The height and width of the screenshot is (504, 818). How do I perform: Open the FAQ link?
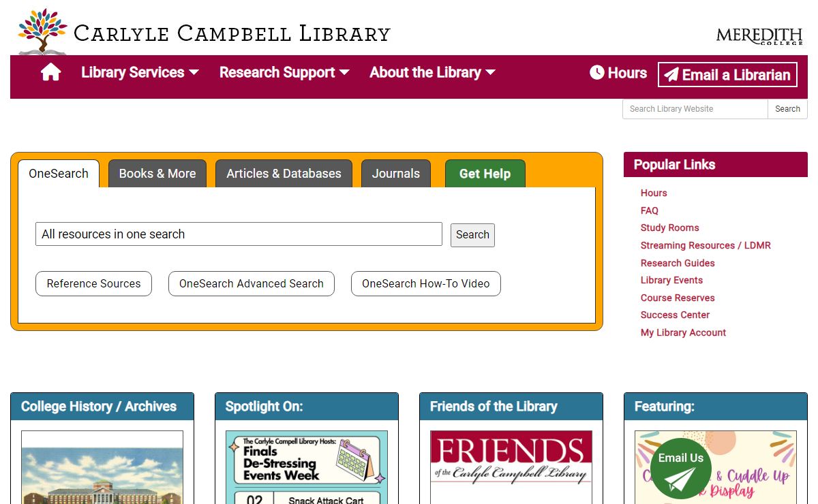tap(650, 210)
